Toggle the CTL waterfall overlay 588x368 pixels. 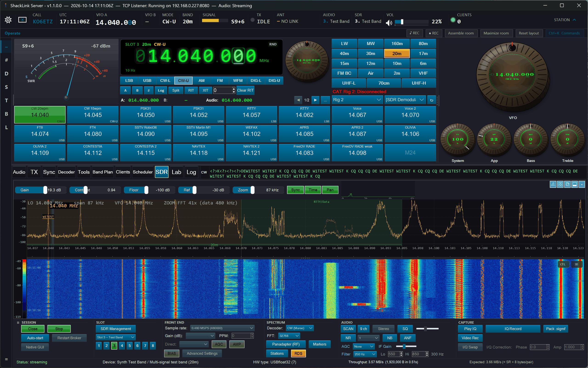click(563, 264)
